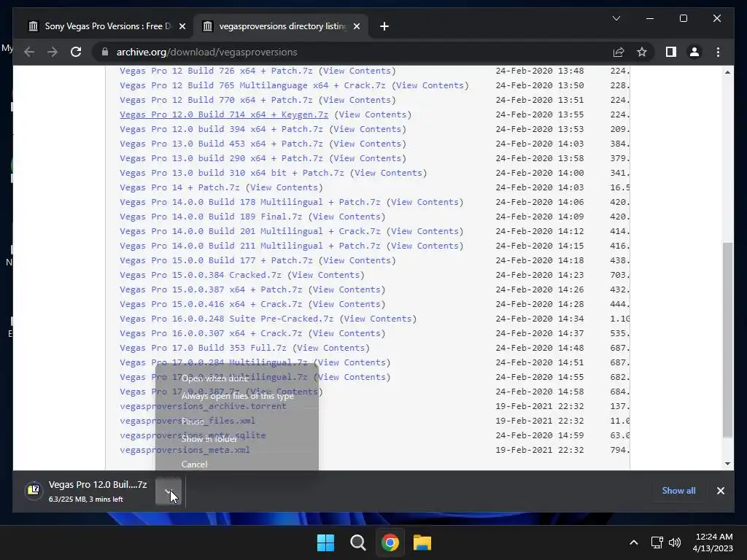Show hidden system tray icons
The width and height of the screenshot is (747, 560).
(x=634, y=542)
